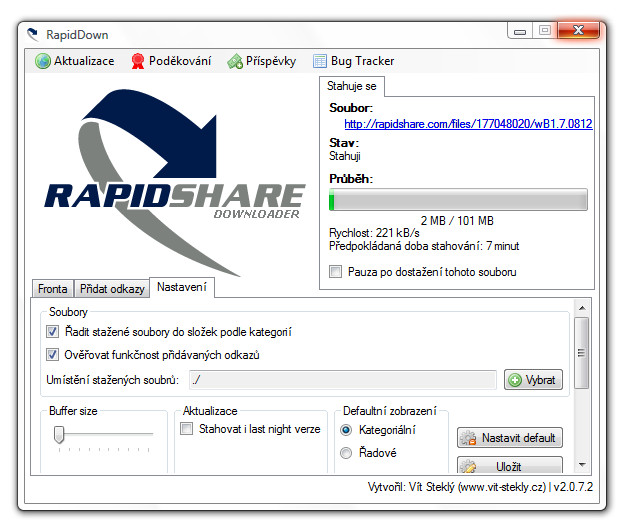This screenshot has width=625, height=527.
Task: Uncheck Ověřovat funkčnost přidávaných odkazů
Action: tap(52, 355)
